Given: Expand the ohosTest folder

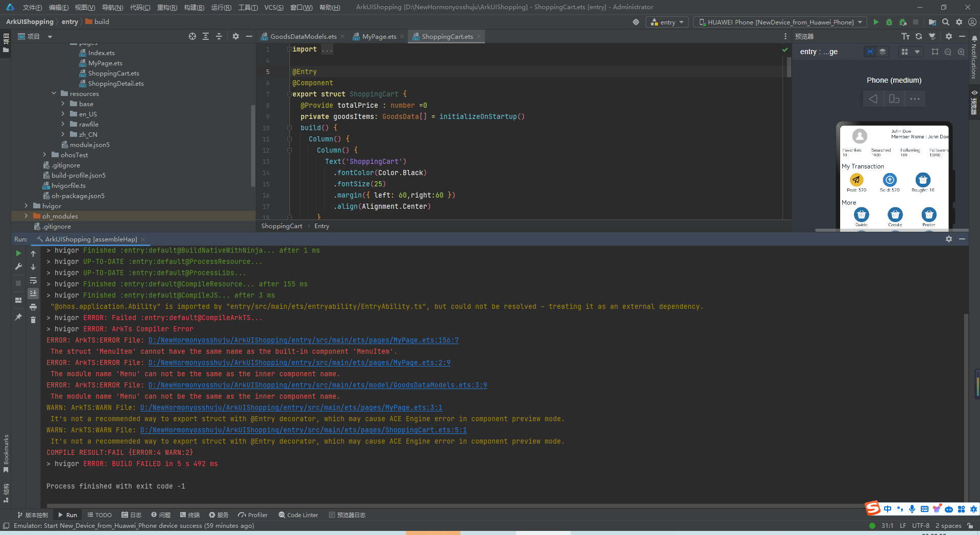Looking at the screenshot, I should [44, 155].
